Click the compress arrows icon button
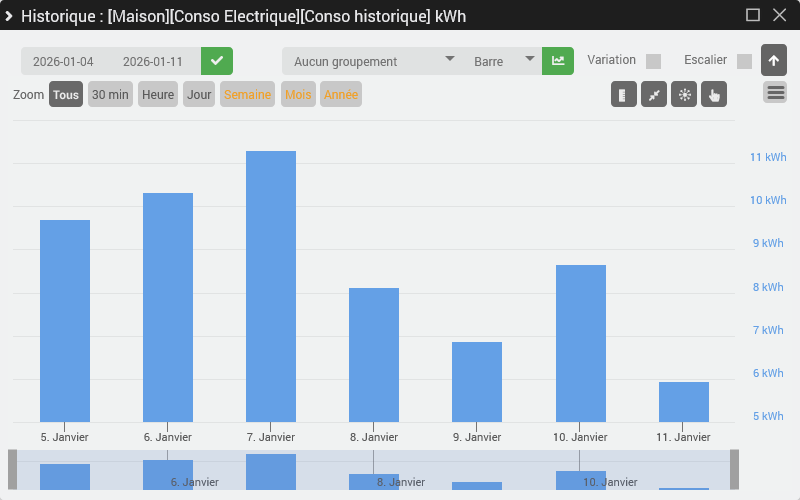The width and height of the screenshot is (800, 500). [654, 94]
